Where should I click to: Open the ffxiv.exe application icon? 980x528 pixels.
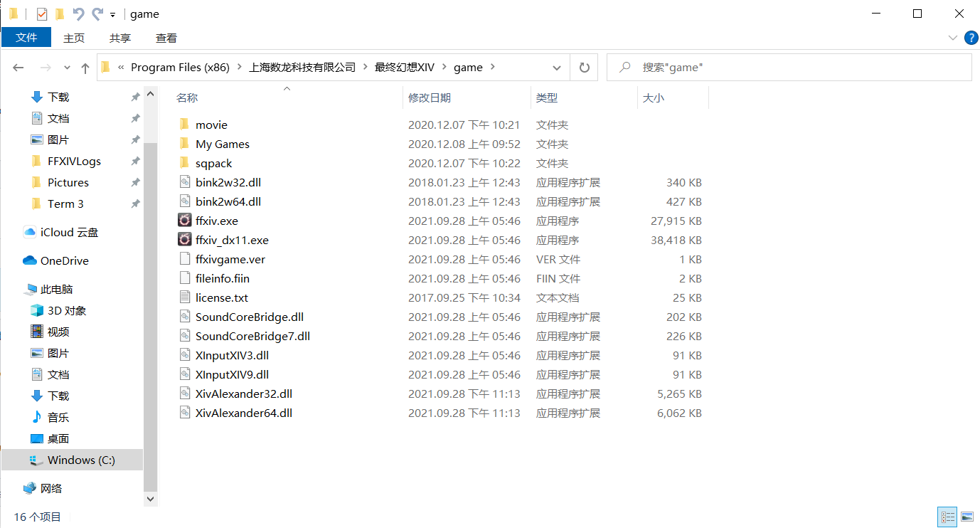(x=184, y=221)
